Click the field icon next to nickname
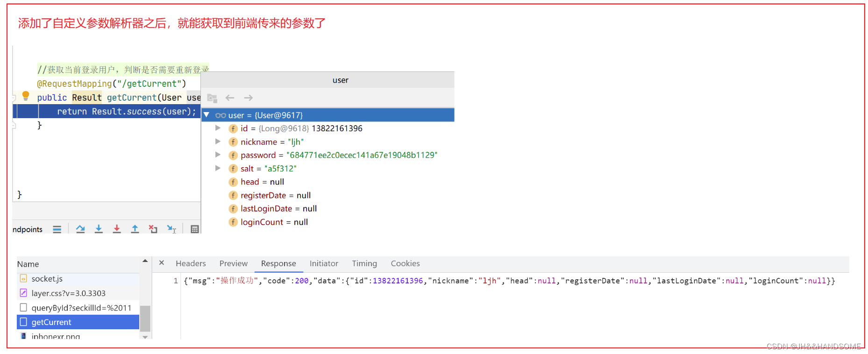868x354 pixels. point(233,142)
